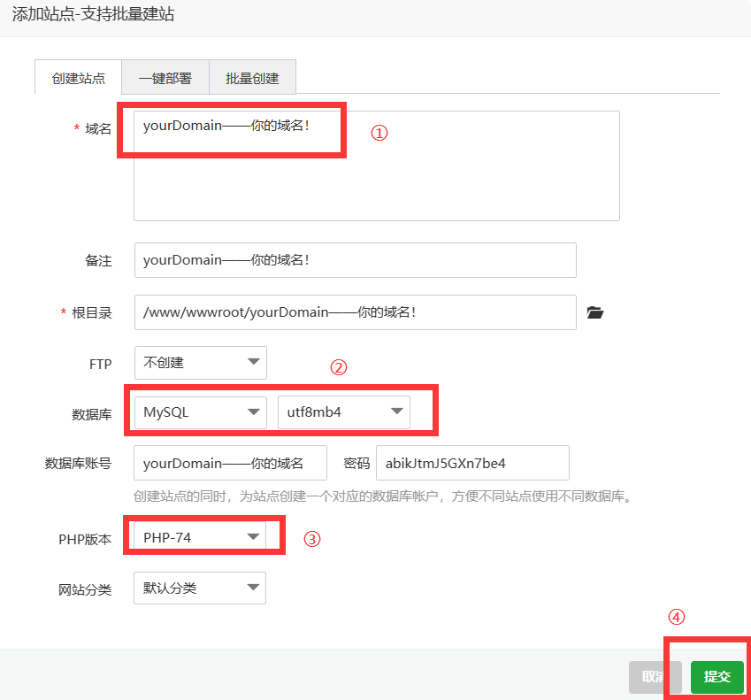Open the 一键部署 tab
The image size is (751, 700).
click(x=165, y=78)
